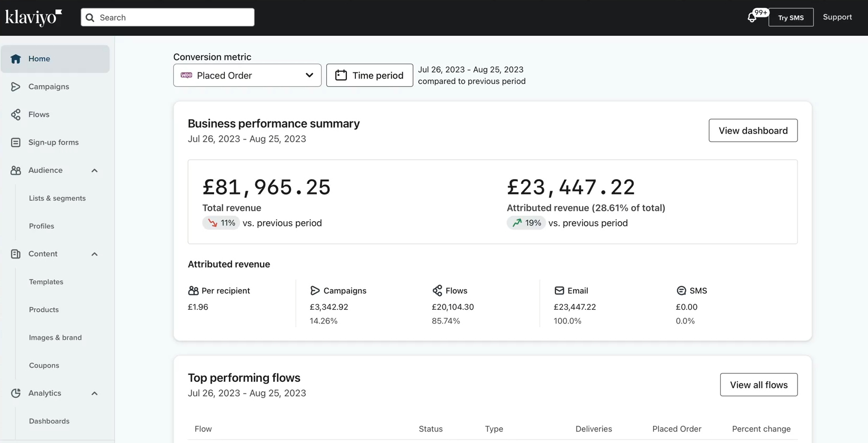Viewport: 868px width, 443px height.
Task: Click the search magnifier icon
Action: coord(90,17)
